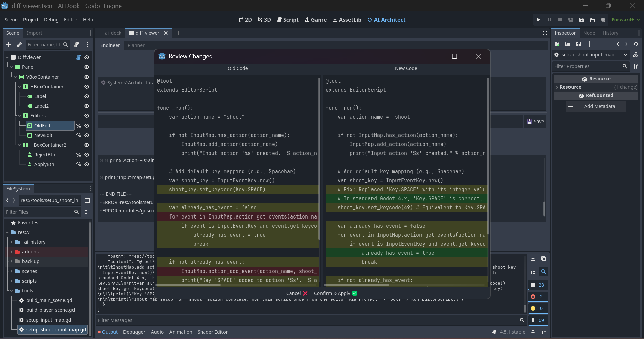Expand the addons folder

pyautogui.click(x=11, y=252)
